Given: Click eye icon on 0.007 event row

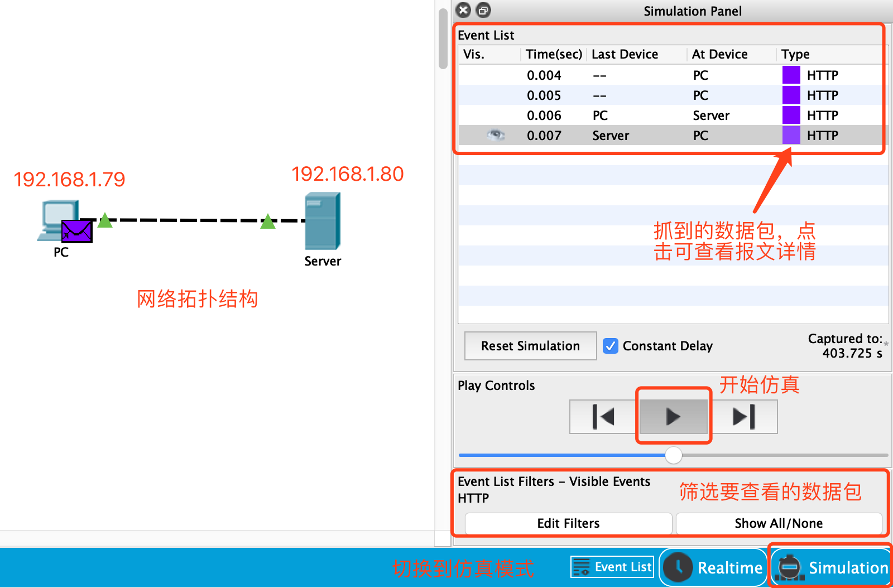Looking at the screenshot, I should [x=496, y=135].
